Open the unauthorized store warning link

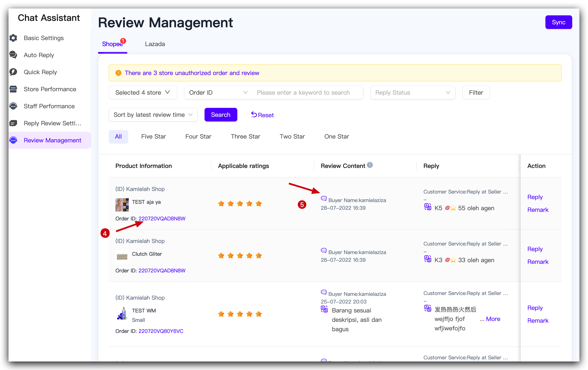click(192, 73)
